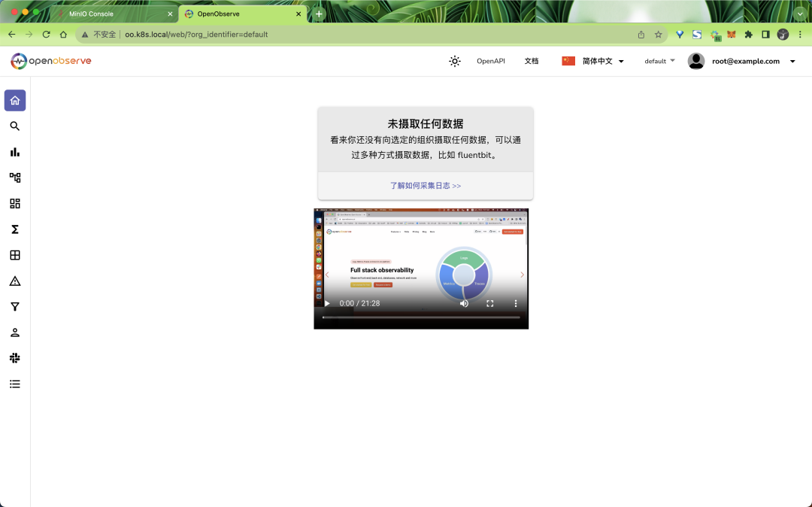Open the 文档 menu item
Viewport: 812px width, 507px height.
click(532, 61)
